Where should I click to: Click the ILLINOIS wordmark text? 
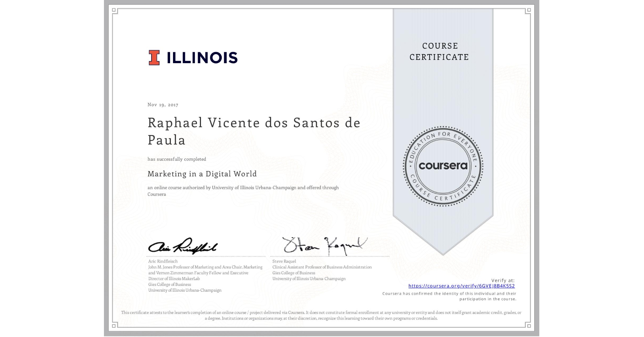[202, 58]
